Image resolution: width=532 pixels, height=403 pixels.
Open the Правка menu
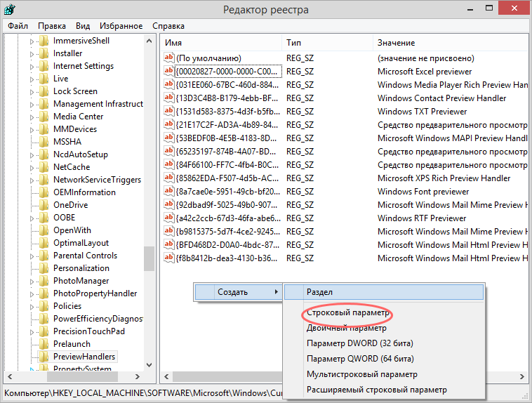pos(52,26)
